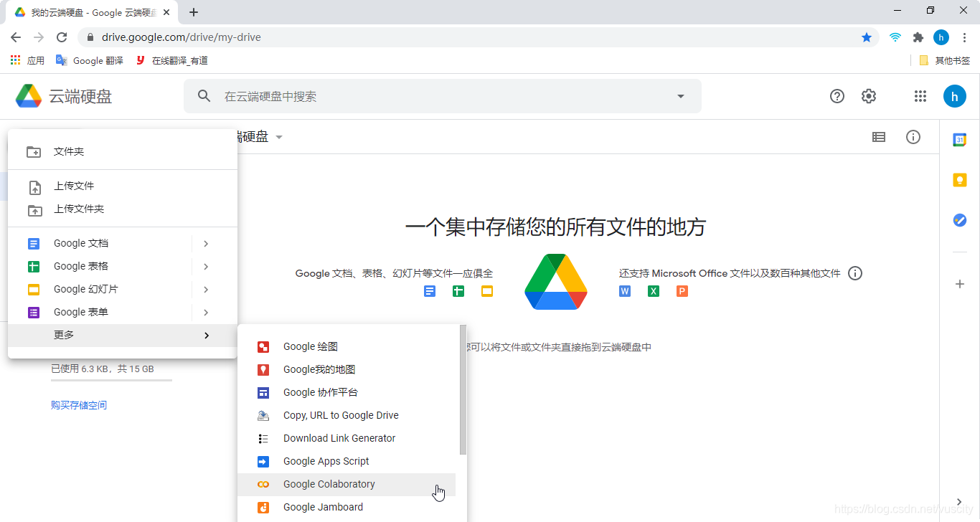Choose Google Apps Script entry
Image resolution: width=980 pixels, height=522 pixels.
click(347, 461)
